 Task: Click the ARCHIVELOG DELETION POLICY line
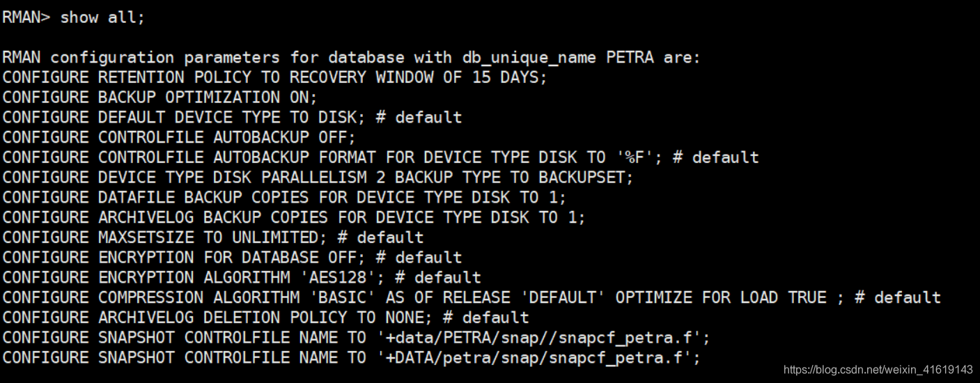click(x=265, y=318)
